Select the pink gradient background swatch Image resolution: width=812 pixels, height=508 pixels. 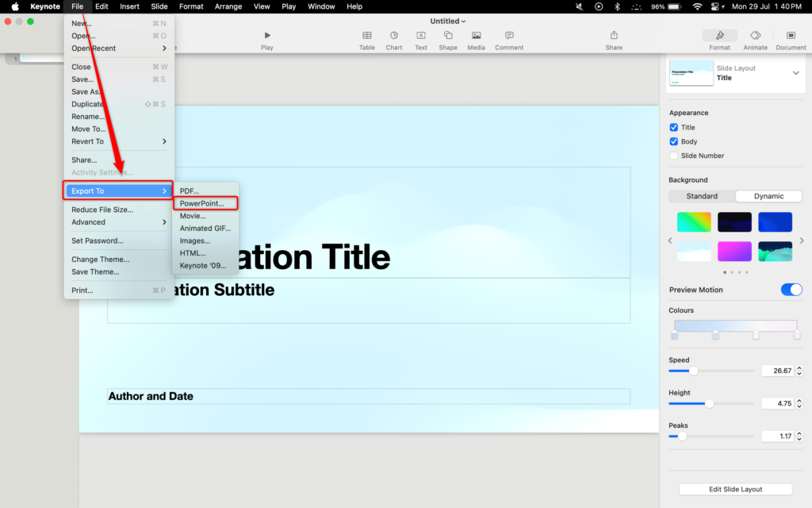[734, 251]
